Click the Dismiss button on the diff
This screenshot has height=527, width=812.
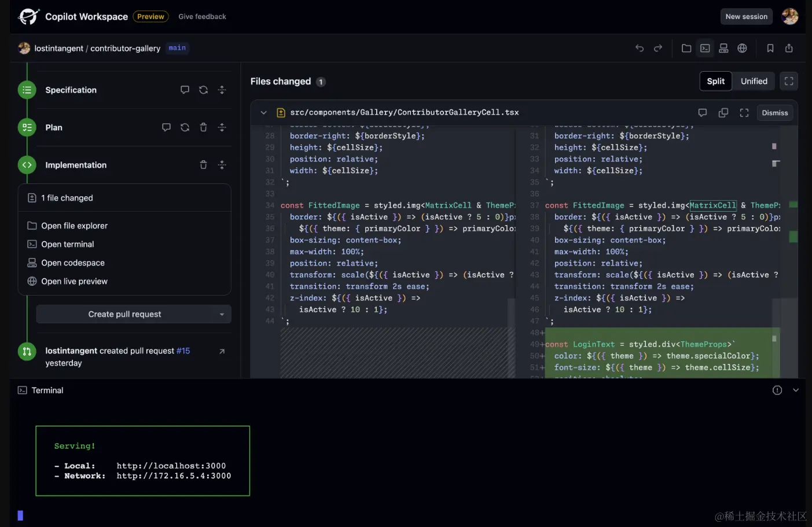[774, 112]
